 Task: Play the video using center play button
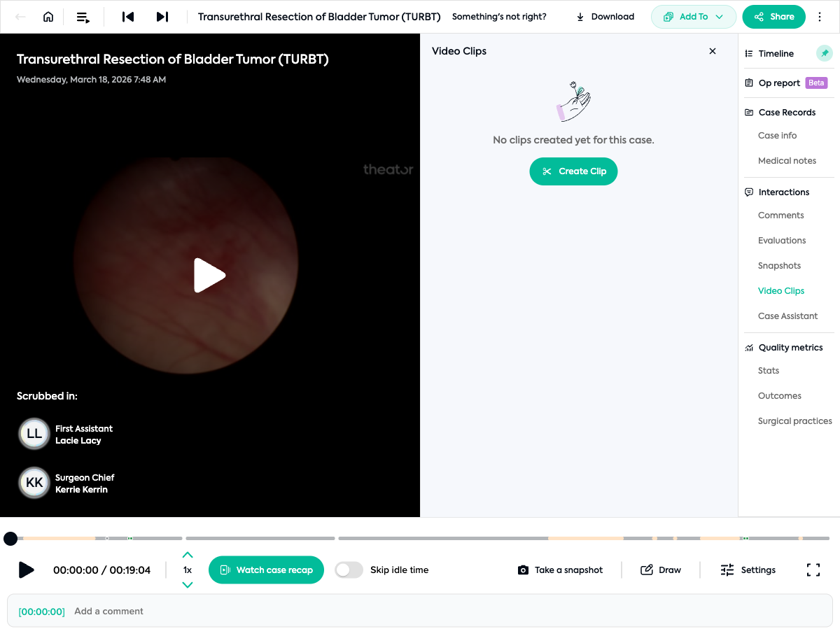click(209, 276)
